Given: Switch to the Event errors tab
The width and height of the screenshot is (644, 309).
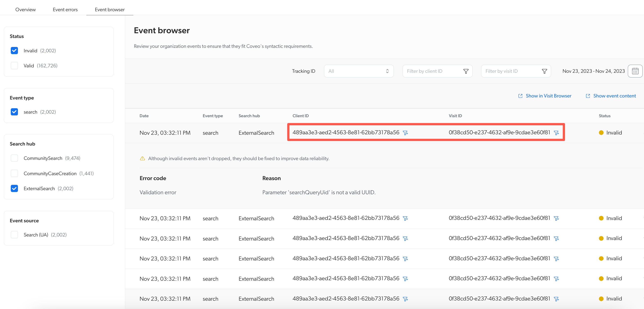Looking at the screenshot, I should pyautogui.click(x=65, y=9).
